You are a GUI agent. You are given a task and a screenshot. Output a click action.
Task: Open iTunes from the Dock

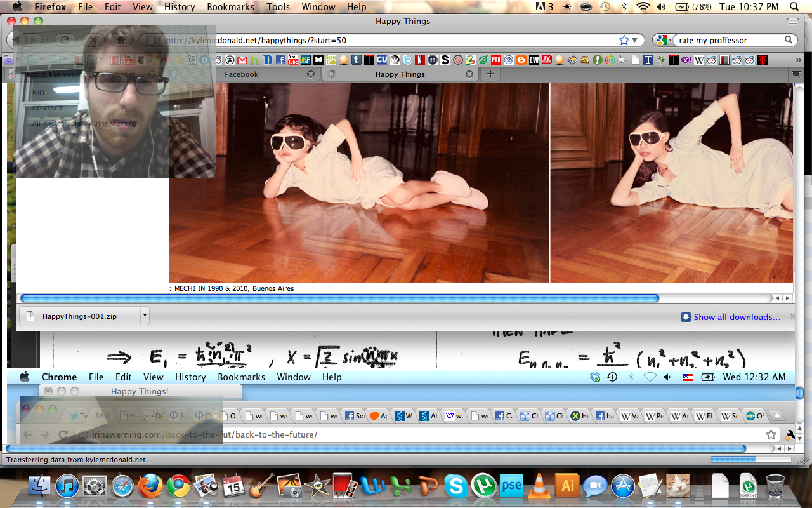[x=67, y=486]
